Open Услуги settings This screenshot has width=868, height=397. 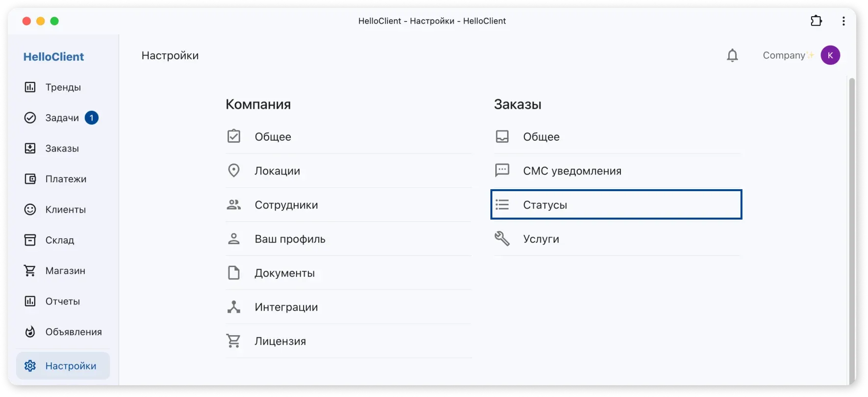click(x=617, y=239)
